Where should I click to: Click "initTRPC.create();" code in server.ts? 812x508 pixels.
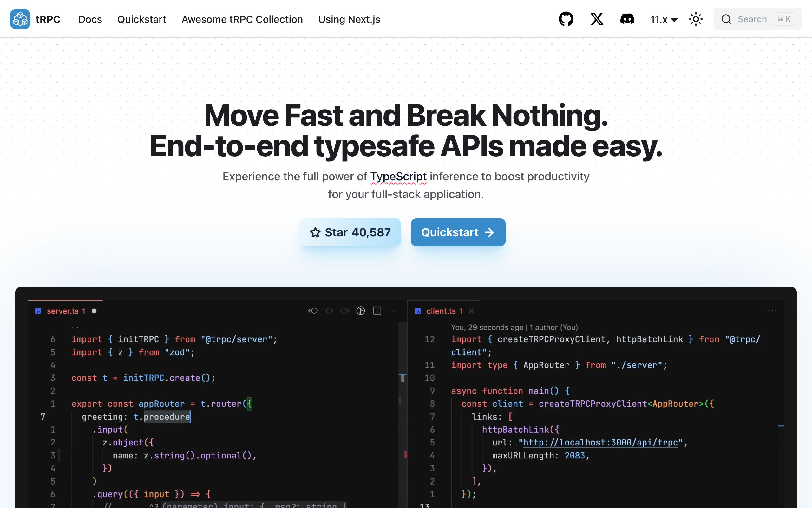(169, 378)
